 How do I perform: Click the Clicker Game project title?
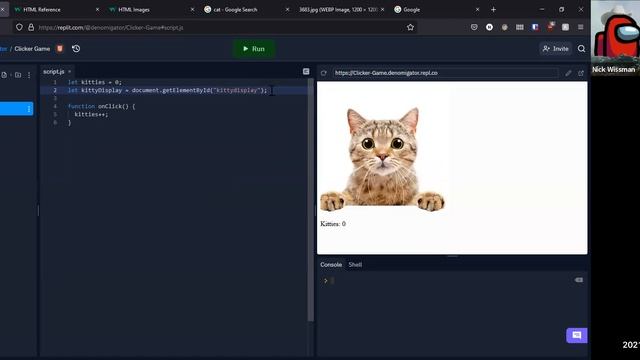point(32,49)
